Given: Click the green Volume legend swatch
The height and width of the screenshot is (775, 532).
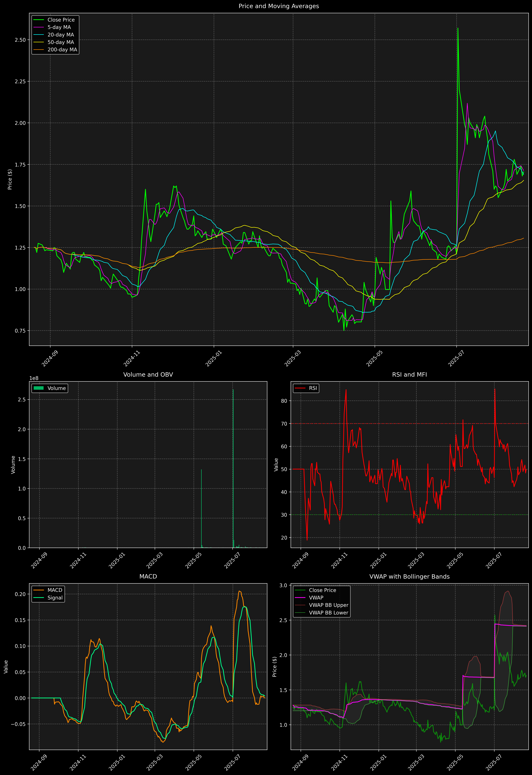Looking at the screenshot, I should coord(39,388).
